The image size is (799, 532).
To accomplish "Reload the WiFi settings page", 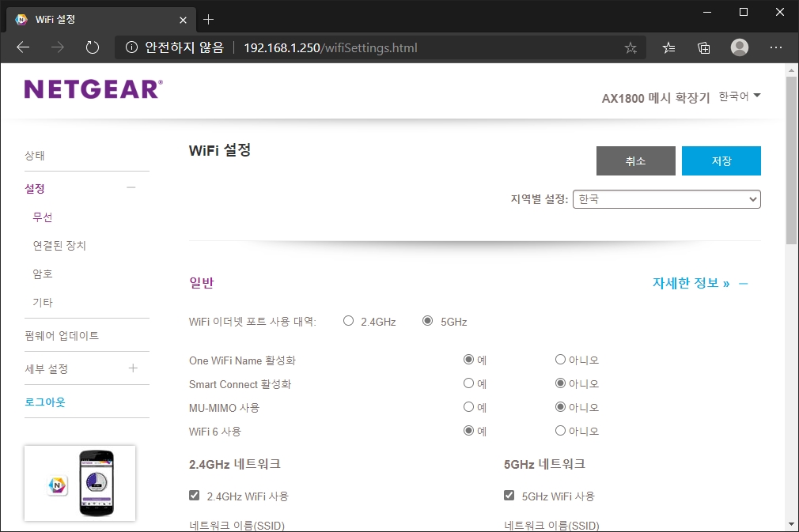I will click(93, 48).
